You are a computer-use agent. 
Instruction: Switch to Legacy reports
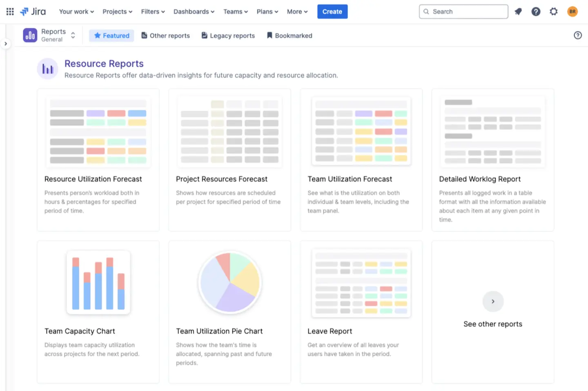click(227, 36)
